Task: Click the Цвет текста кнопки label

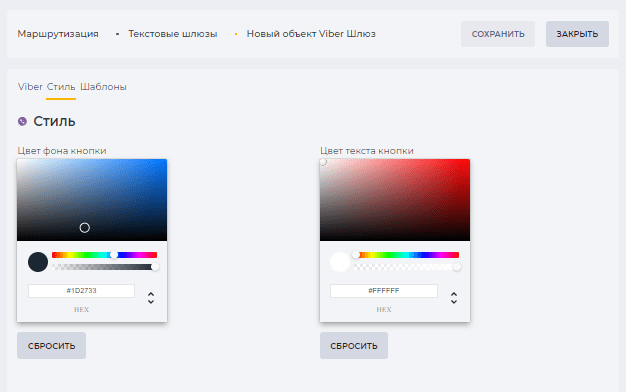Action: pos(367,151)
